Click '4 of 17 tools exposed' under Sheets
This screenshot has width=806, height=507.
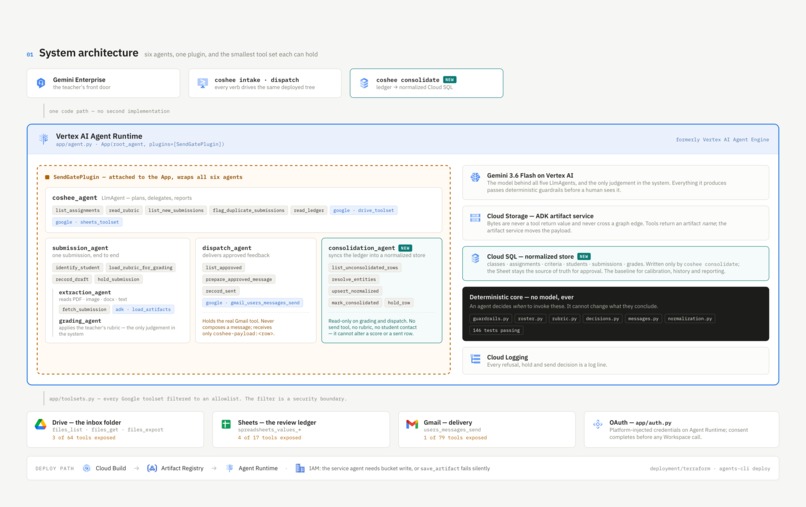point(269,438)
